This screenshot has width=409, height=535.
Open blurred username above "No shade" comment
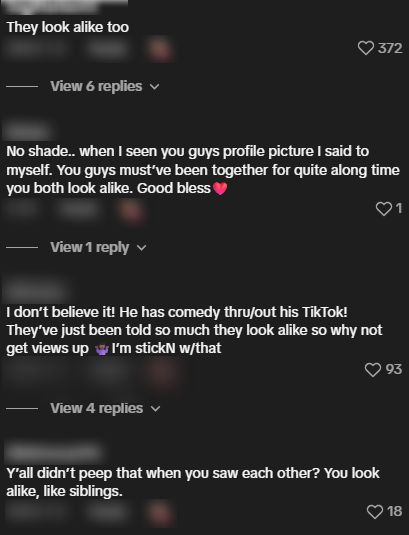tap(27, 131)
